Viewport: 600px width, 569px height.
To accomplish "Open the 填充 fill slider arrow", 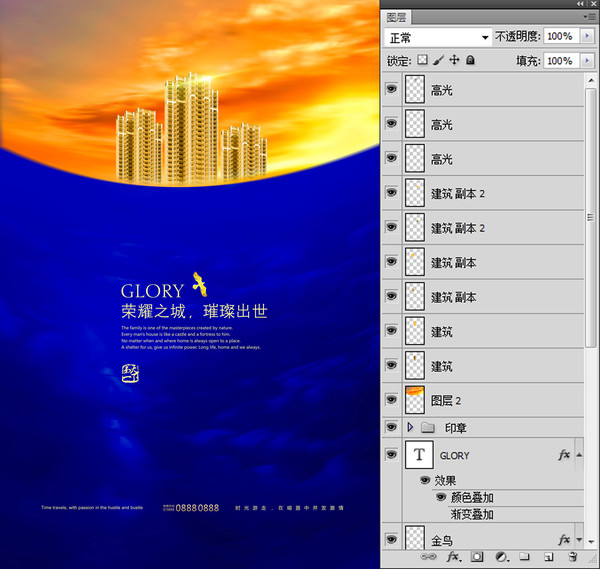I will point(587,60).
